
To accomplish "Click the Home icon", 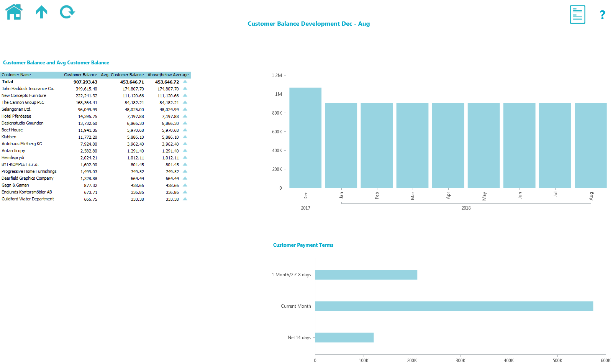I will 13,11.
